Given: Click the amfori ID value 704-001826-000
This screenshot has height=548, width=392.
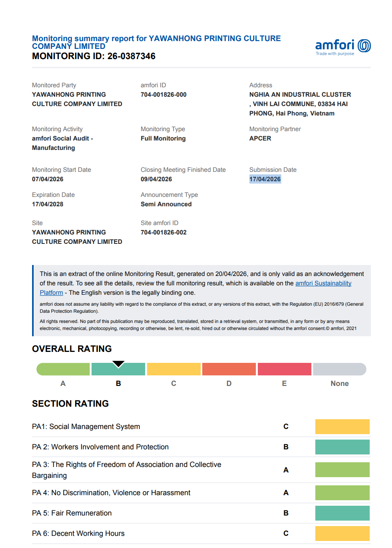Looking at the screenshot, I should tap(164, 95).
